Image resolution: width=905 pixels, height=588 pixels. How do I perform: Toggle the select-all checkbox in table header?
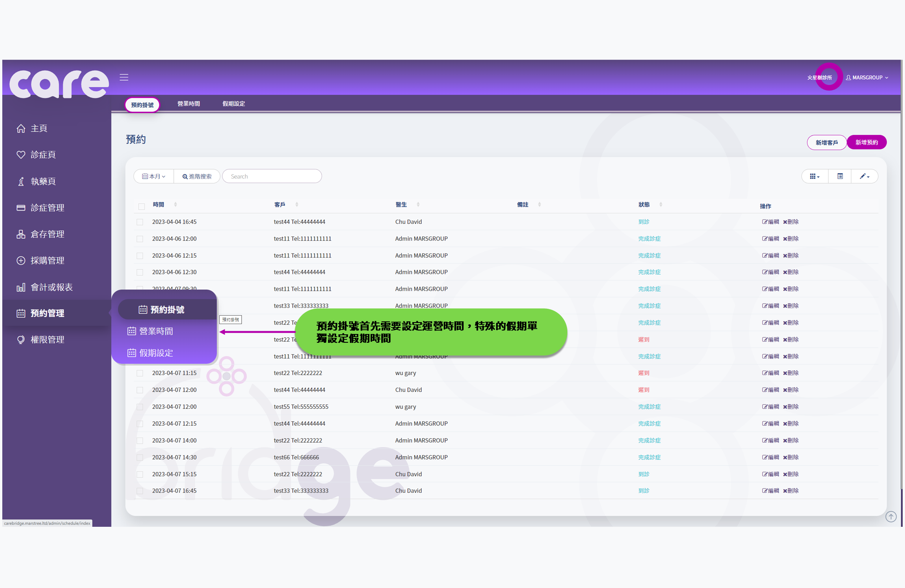[141, 206]
